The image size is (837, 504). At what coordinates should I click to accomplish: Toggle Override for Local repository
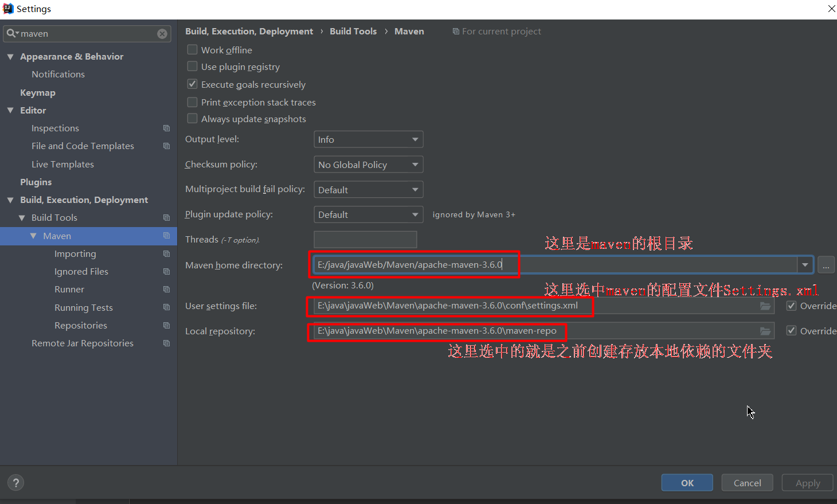[792, 331]
